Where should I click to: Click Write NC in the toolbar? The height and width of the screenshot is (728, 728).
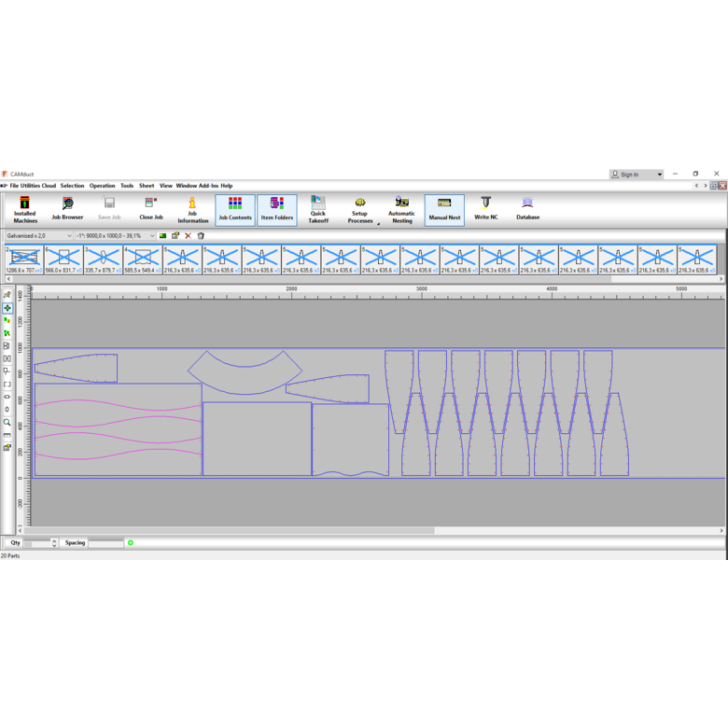click(x=486, y=210)
